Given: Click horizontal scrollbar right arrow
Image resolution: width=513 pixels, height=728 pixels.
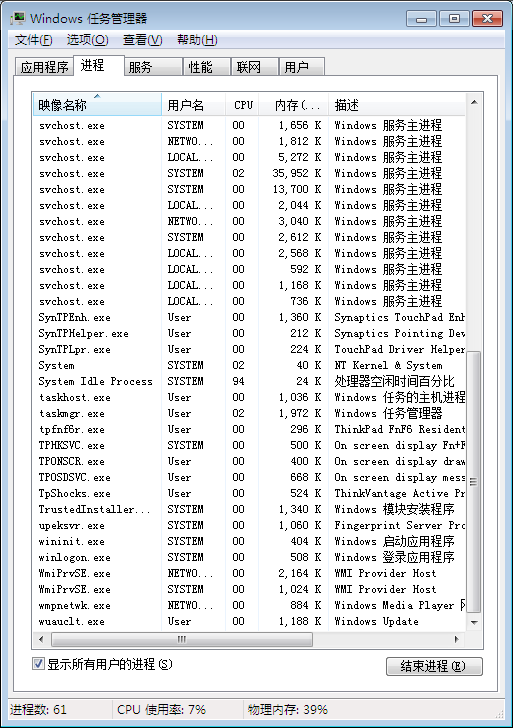Looking at the screenshot, I should [457, 639].
